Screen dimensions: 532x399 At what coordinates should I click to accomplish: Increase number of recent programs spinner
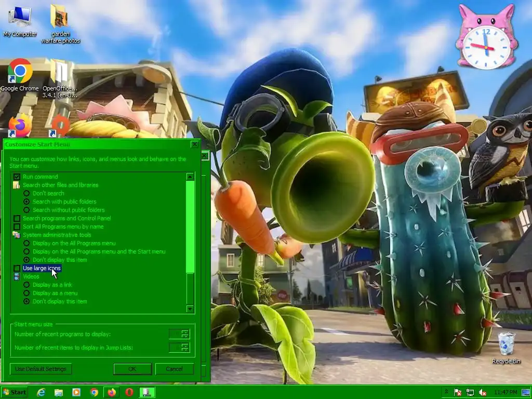click(185, 332)
